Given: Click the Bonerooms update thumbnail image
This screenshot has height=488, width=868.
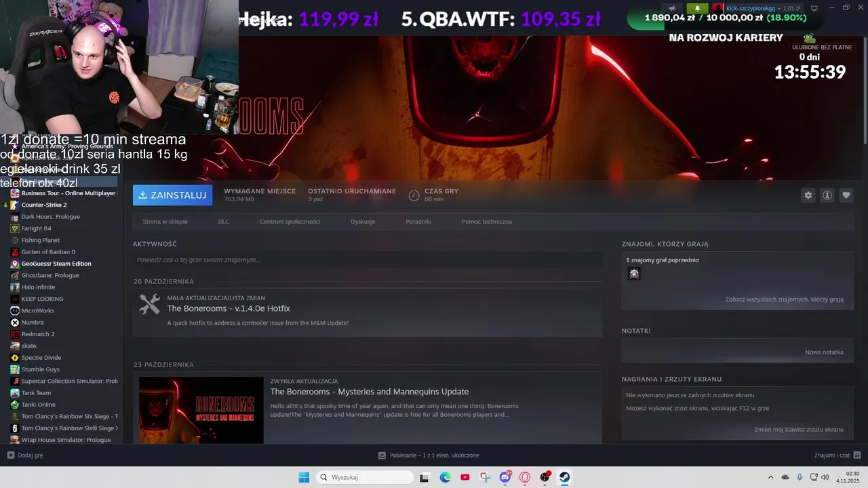Looking at the screenshot, I should pyautogui.click(x=201, y=410).
